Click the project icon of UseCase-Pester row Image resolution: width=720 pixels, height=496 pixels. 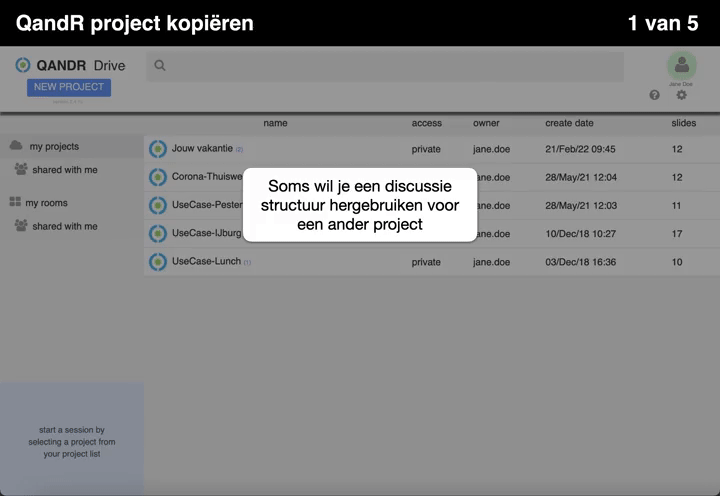[x=158, y=205]
